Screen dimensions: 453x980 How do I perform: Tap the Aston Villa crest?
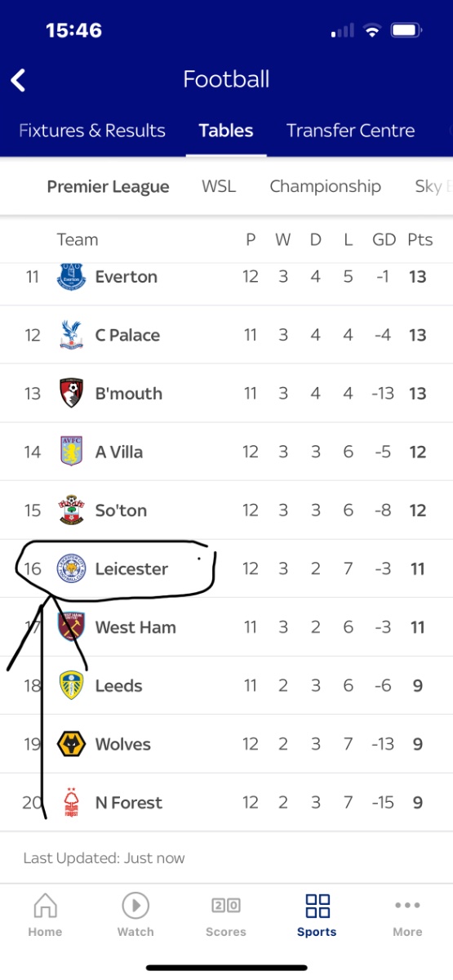[72, 452]
